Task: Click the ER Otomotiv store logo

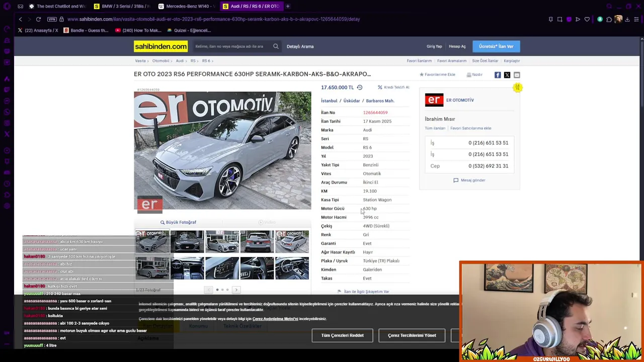Action: [434, 100]
